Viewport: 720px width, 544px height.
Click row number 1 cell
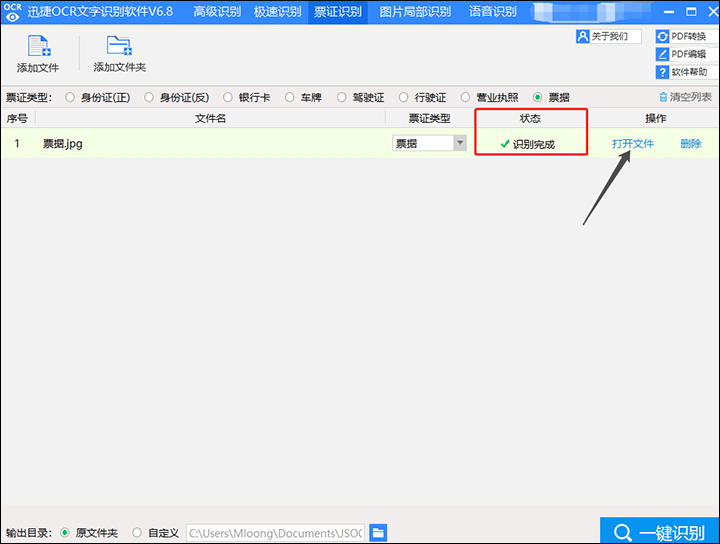(x=17, y=144)
